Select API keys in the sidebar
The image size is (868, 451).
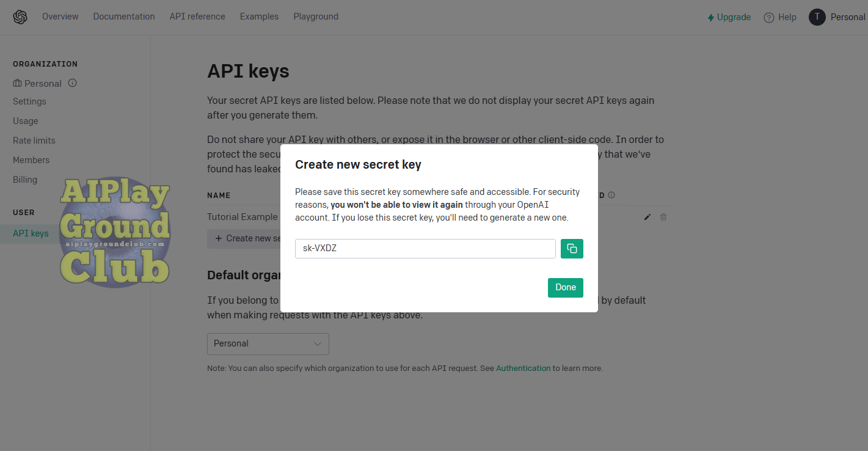click(31, 233)
